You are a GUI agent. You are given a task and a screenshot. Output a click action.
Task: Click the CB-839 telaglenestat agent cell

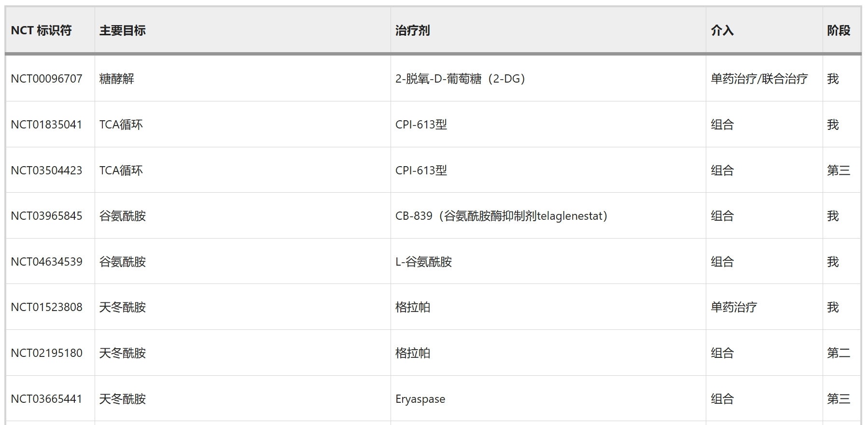[x=501, y=216]
